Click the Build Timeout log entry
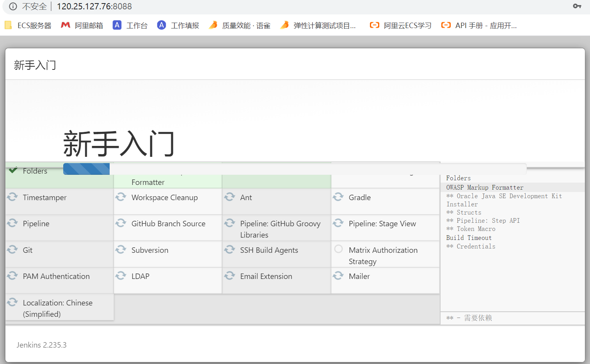Viewport: 590px width, 364px height. coord(469,238)
